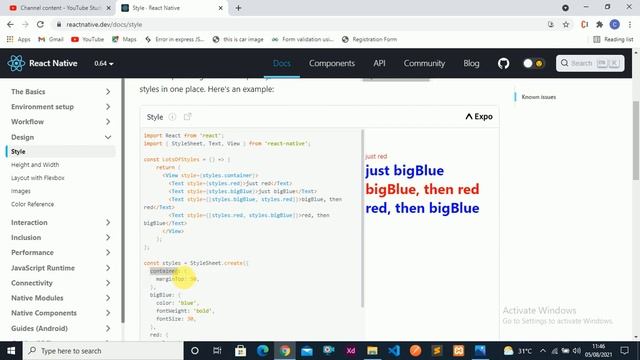This screenshot has width=640, height=360.
Task: Open the Gmail bookmark
Action: (x=51, y=40)
